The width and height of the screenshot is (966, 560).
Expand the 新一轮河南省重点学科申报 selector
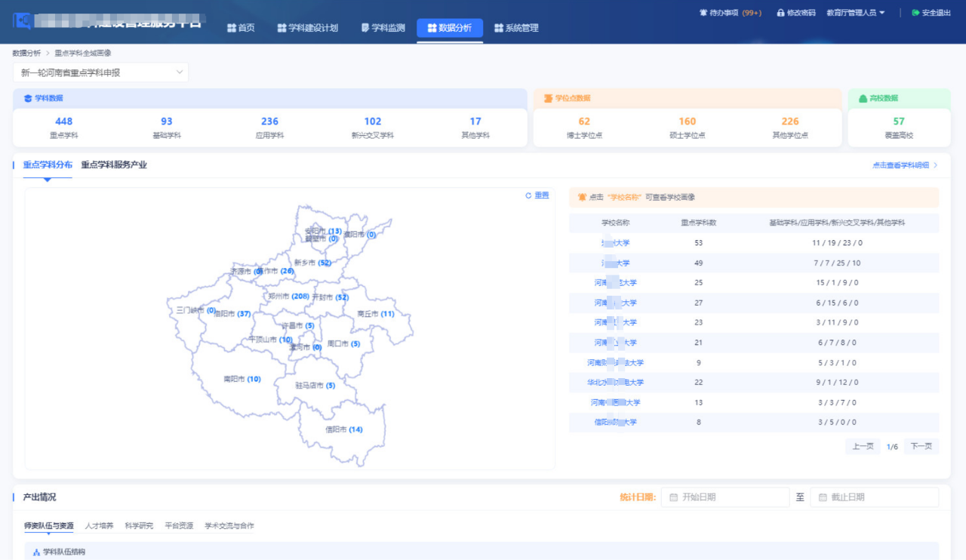point(100,72)
